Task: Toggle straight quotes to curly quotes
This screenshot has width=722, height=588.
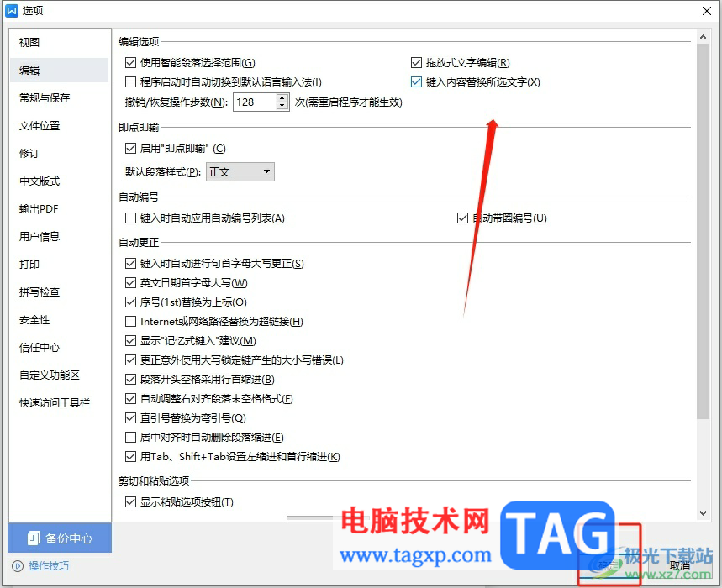Action: coord(131,417)
